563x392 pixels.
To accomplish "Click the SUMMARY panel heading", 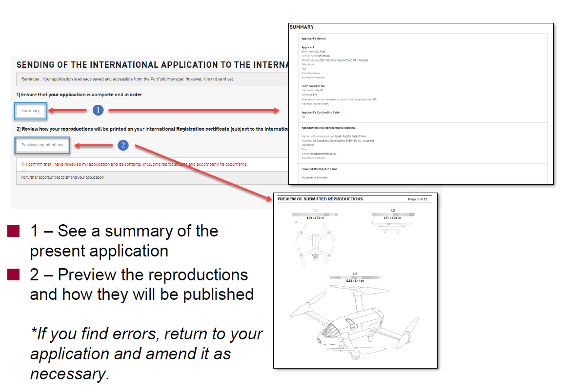I will point(302,27).
